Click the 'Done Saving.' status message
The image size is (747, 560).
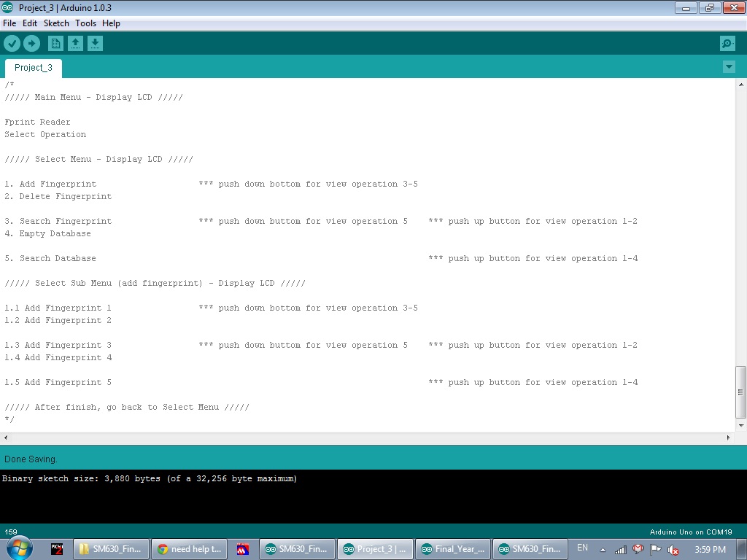click(x=31, y=459)
